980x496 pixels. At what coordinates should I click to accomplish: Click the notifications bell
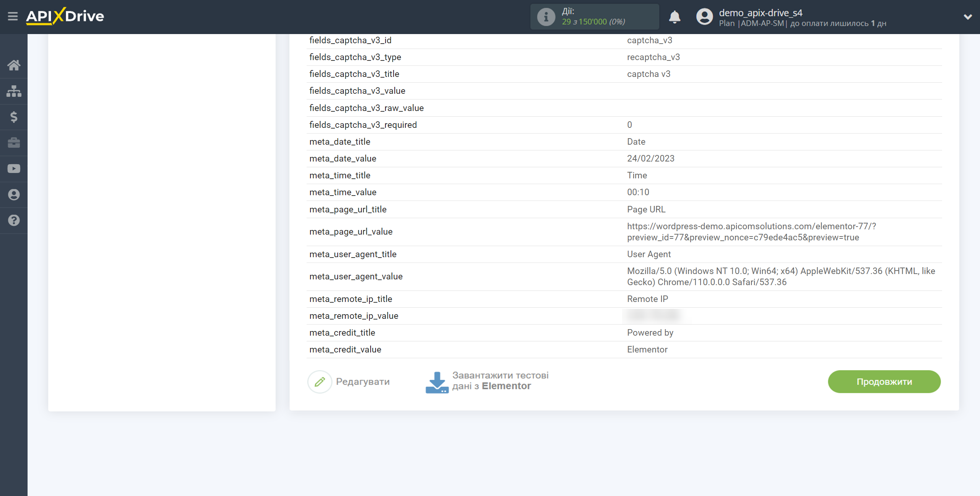(x=675, y=17)
